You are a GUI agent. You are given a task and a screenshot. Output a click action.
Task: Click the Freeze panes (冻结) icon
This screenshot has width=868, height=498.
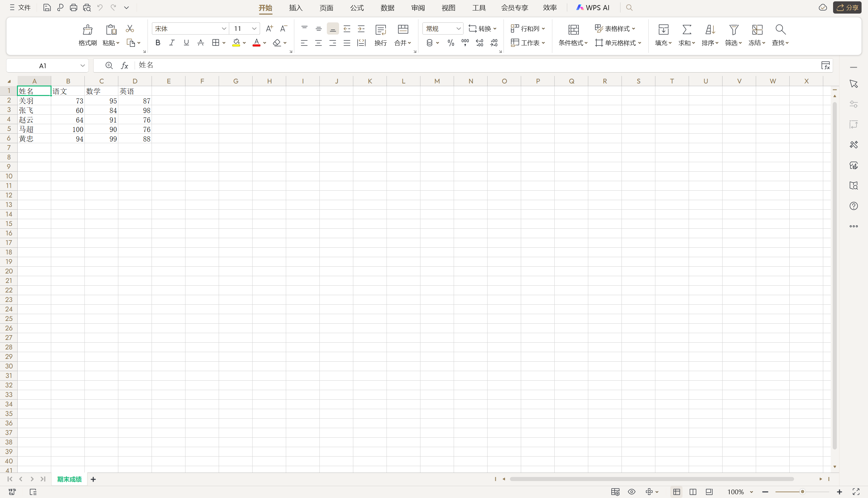[x=757, y=30]
